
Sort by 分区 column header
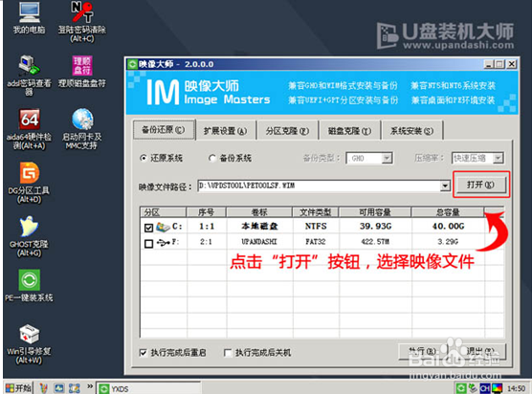click(163, 212)
